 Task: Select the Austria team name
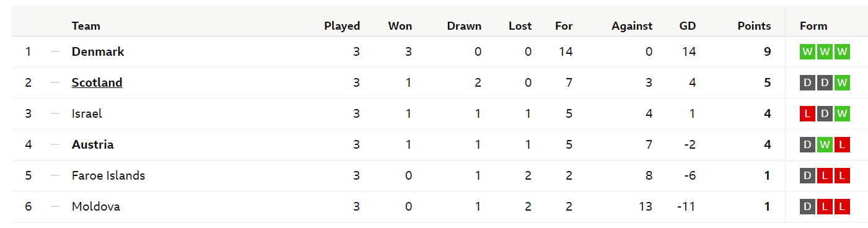tap(93, 145)
